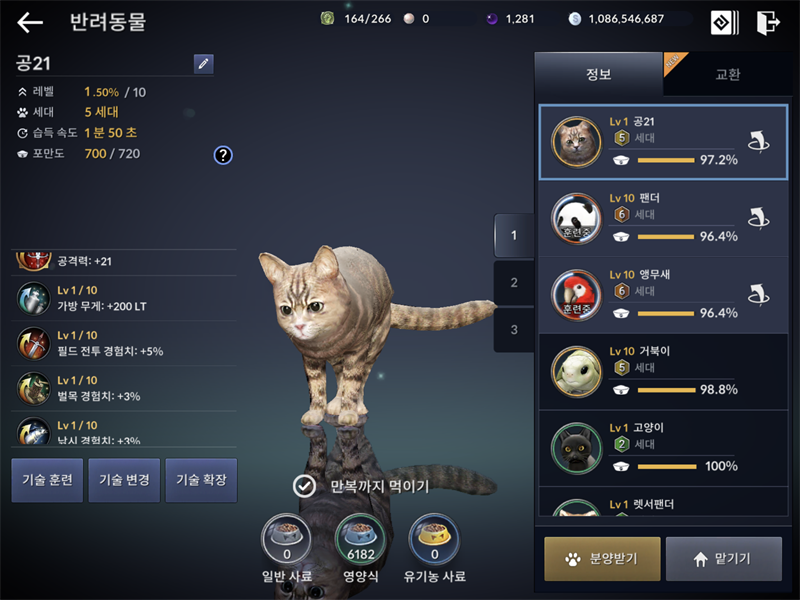Tap the summon icon beside 앵무새
The height and width of the screenshot is (600, 800).
click(x=759, y=295)
